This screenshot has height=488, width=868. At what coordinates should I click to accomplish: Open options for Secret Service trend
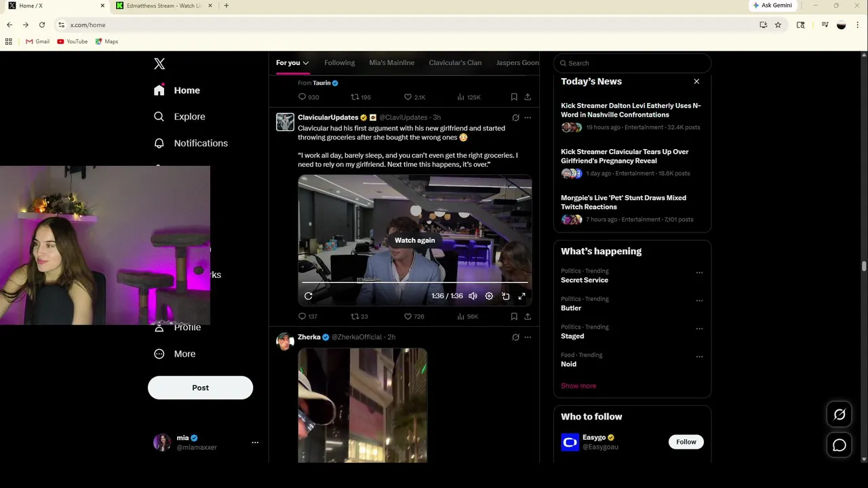click(699, 272)
